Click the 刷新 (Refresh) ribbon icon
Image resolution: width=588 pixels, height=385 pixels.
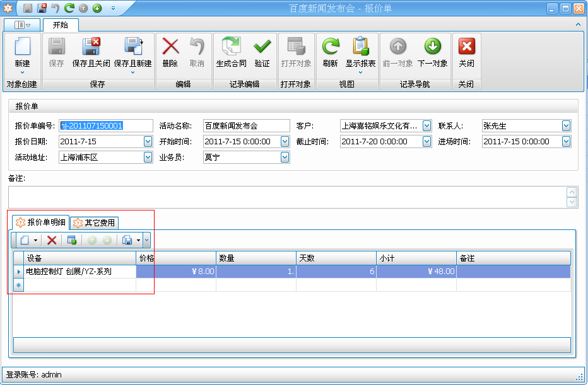[x=331, y=47]
